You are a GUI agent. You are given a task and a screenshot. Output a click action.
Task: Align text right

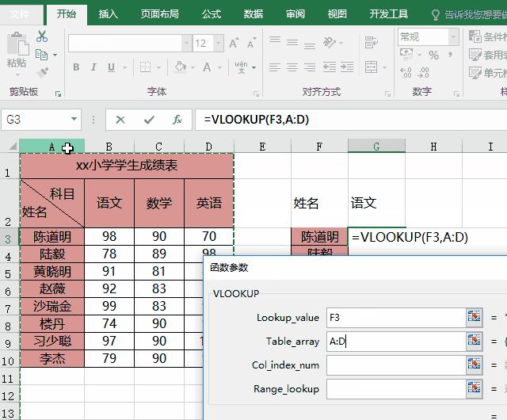(310, 67)
